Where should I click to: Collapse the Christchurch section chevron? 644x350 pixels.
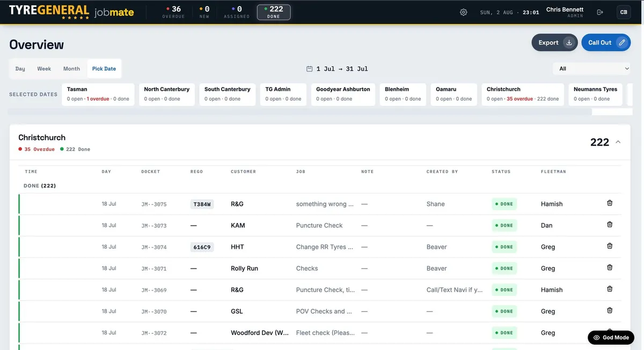pos(618,142)
